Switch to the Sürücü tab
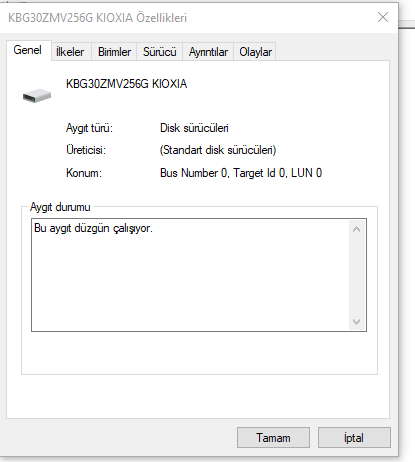This screenshot has width=415, height=462. (x=160, y=52)
